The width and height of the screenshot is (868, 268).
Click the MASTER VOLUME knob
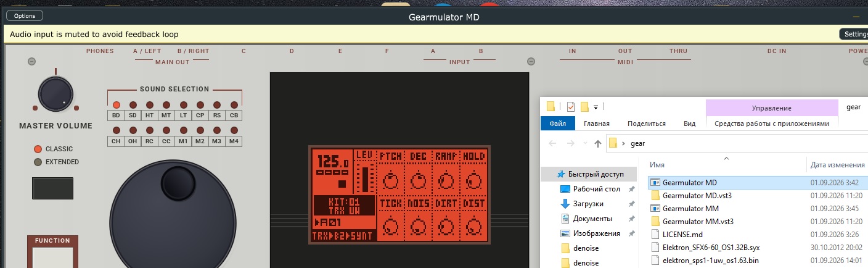point(55,94)
